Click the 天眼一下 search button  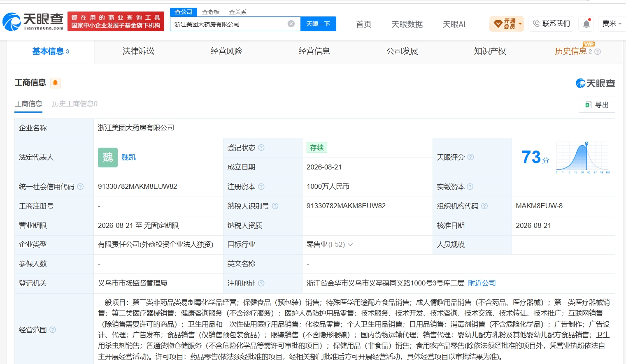coord(318,24)
